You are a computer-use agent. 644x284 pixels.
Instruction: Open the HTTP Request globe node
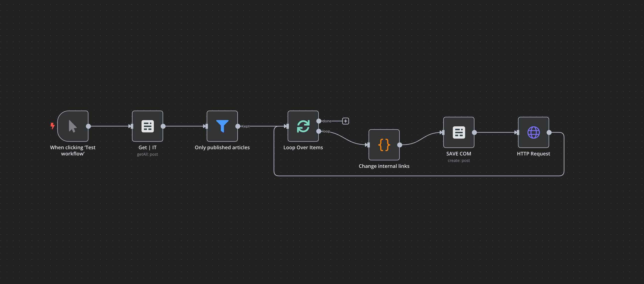533,133
